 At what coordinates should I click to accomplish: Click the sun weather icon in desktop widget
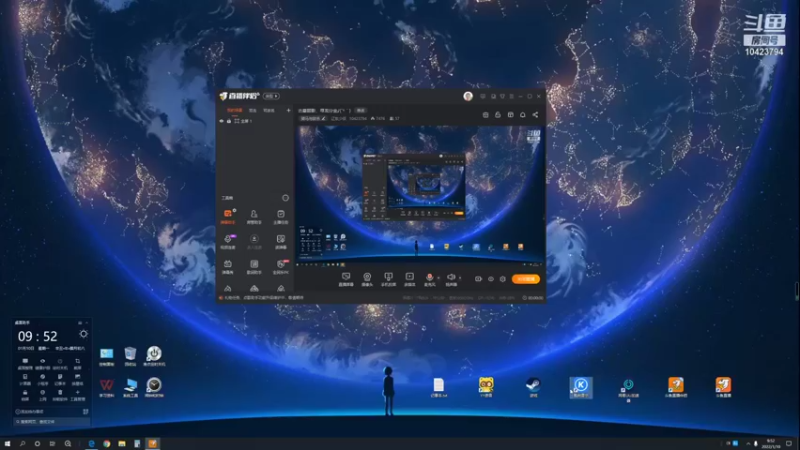(83, 334)
